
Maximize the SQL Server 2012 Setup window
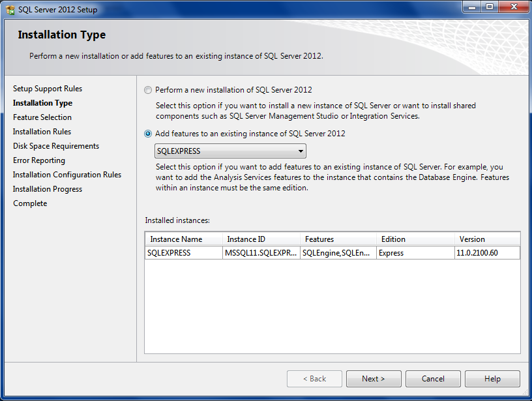490,7
